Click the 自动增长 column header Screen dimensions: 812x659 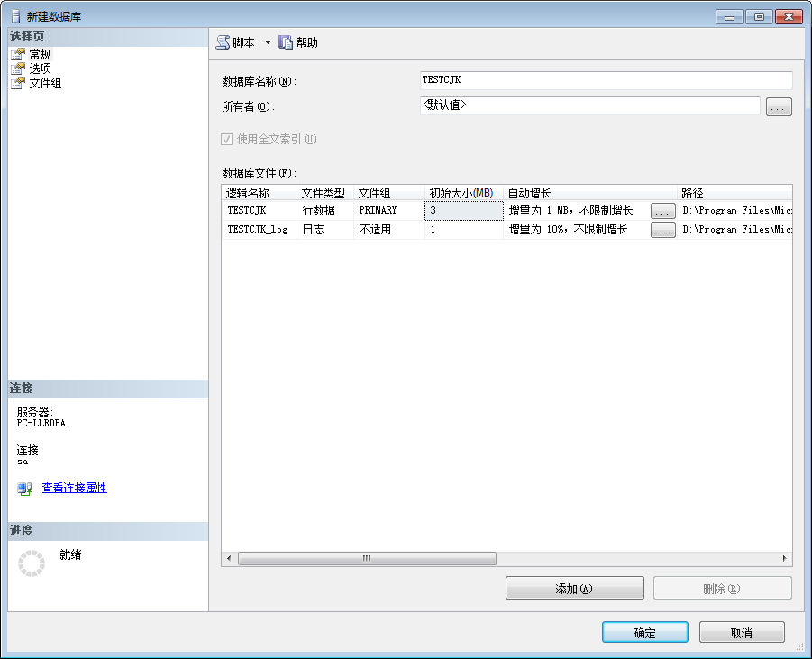click(590, 193)
